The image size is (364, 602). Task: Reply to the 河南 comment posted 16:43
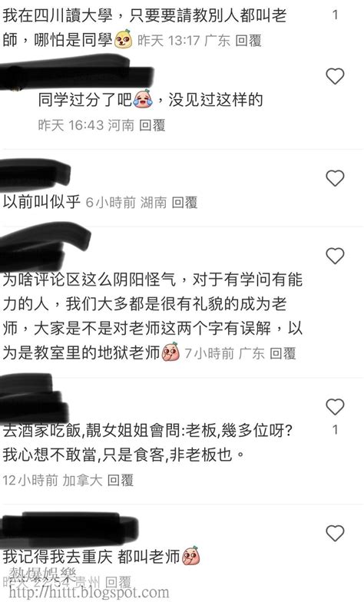[152, 124]
